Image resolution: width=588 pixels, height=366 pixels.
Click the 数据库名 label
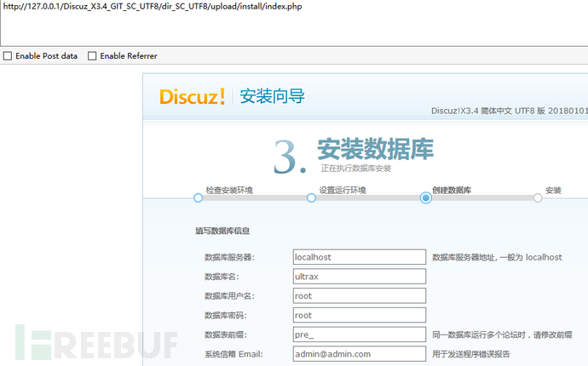(x=222, y=277)
